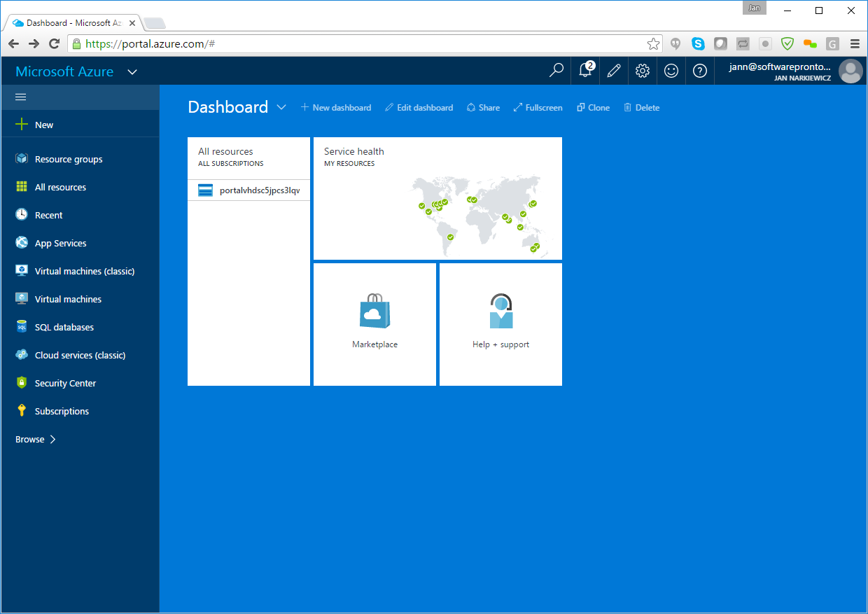Delete the current dashboard
Screen dimensions: 868x614
[641, 108]
